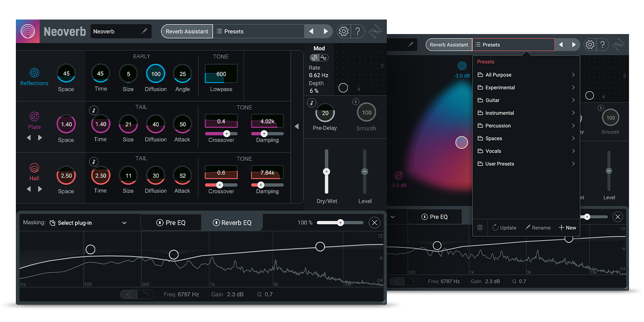
Task: Click Reverb Assistant button in front window
Action: (187, 31)
